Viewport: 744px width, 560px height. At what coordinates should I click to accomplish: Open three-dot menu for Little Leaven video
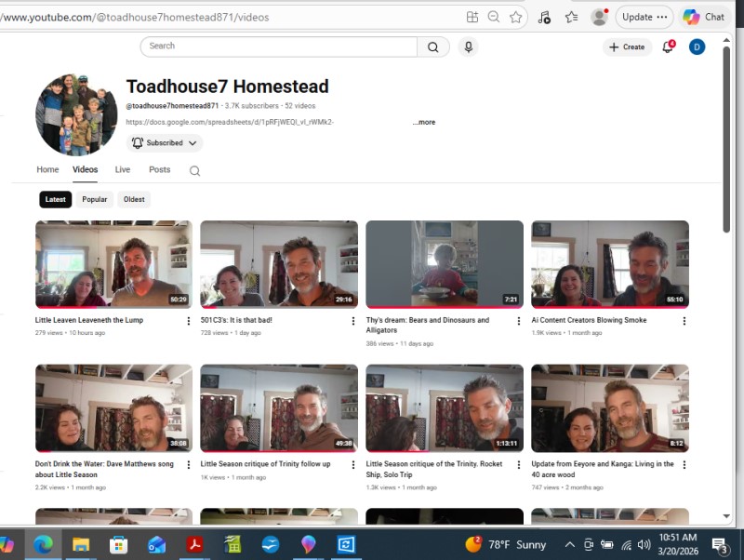click(x=188, y=321)
